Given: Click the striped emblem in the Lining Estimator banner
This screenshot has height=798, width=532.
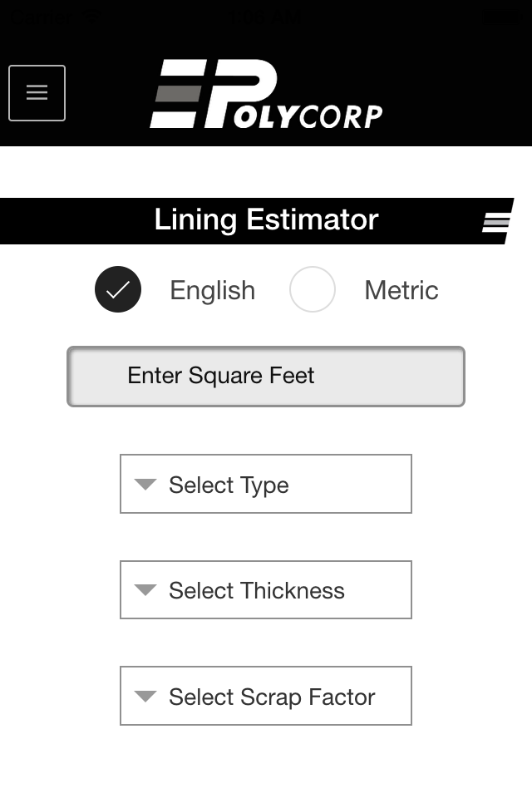Looking at the screenshot, I should click(496, 223).
